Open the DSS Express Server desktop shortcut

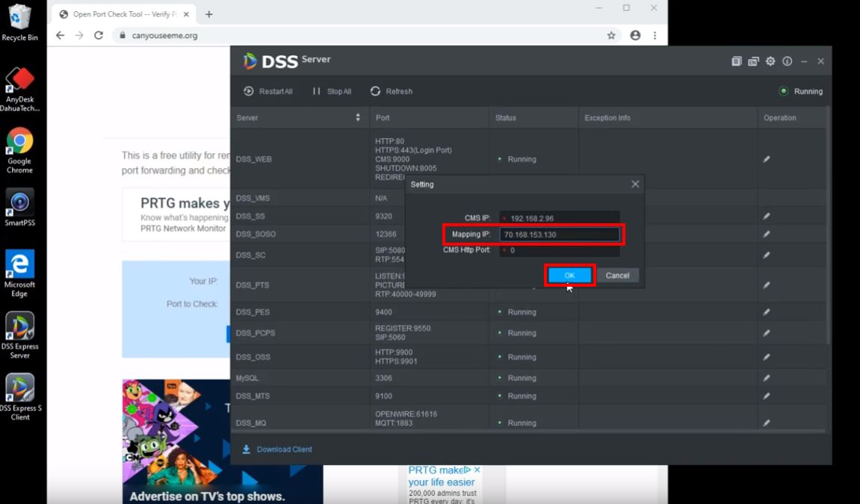(x=19, y=335)
